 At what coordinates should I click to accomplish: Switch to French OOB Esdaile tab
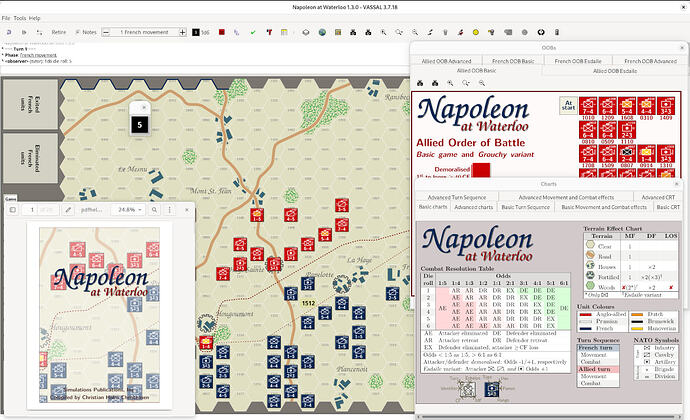click(578, 61)
